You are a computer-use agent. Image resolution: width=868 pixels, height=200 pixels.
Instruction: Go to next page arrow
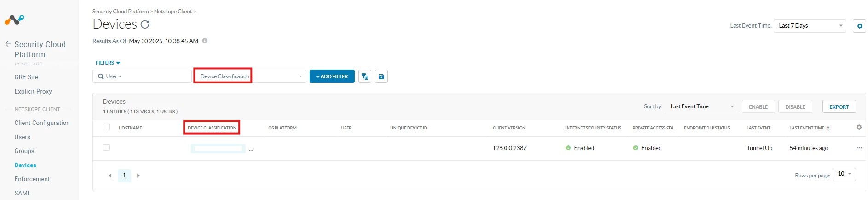pyautogui.click(x=138, y=176)
